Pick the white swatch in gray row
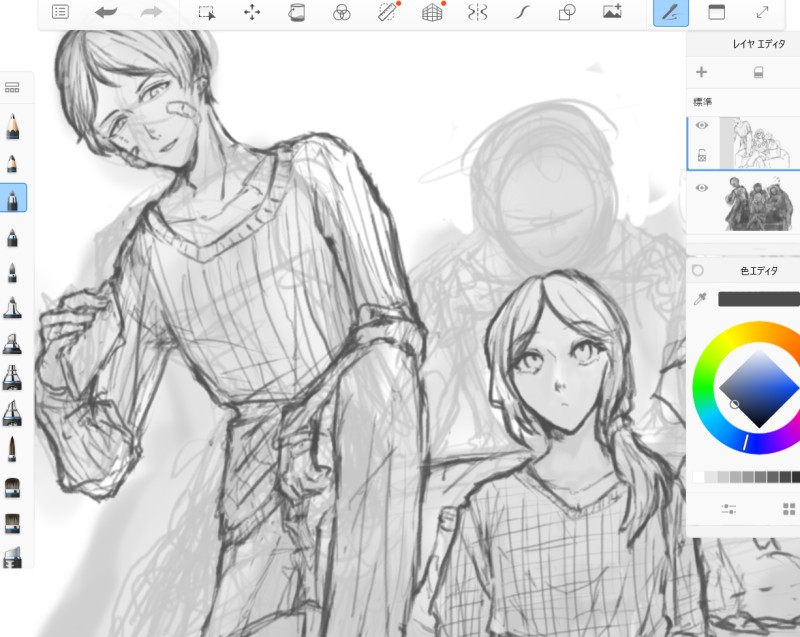The height and width of the screenshot is (637, 800). 698,477
